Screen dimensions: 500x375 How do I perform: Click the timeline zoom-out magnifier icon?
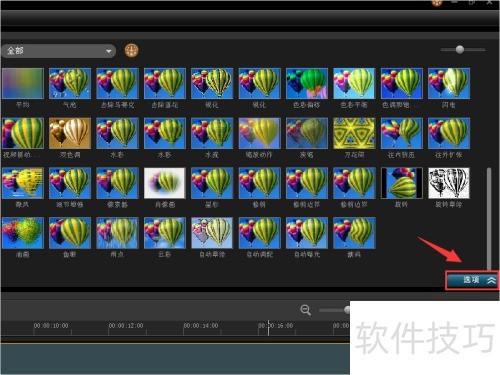(x=305, y=310)
